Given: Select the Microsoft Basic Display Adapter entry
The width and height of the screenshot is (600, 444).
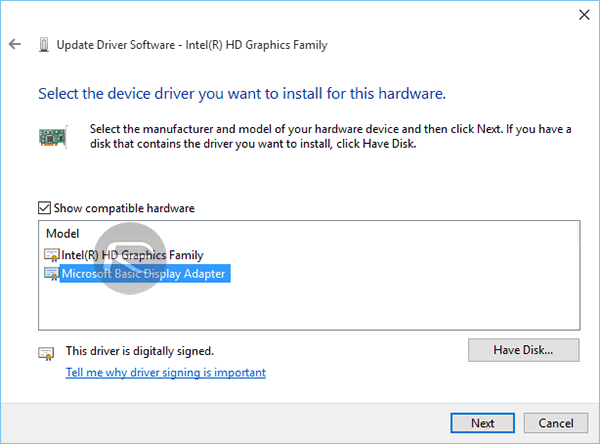Looking at the screenshot, I should [x=144, y=273].
